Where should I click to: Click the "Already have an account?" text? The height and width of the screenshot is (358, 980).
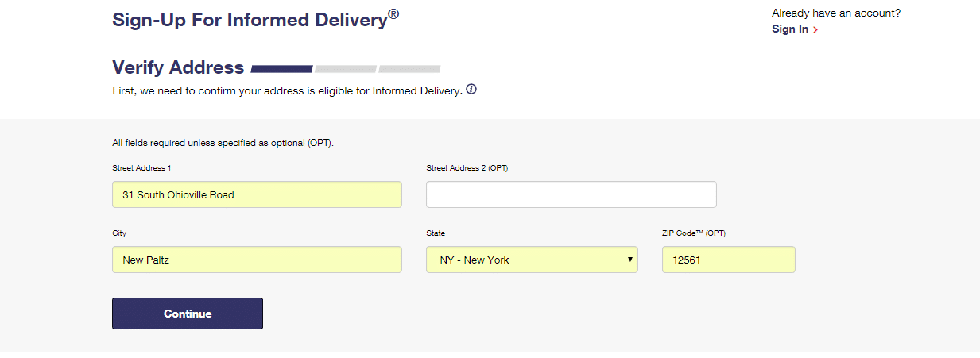(836, 13)
